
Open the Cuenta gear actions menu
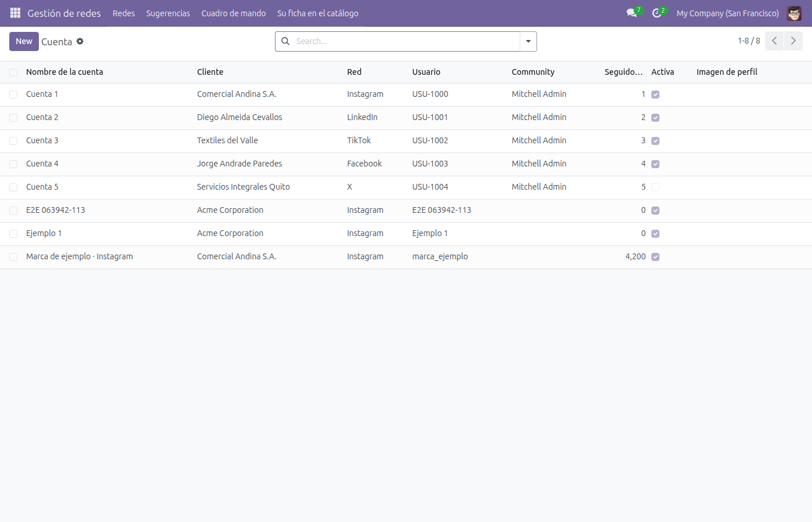[80, 41]
